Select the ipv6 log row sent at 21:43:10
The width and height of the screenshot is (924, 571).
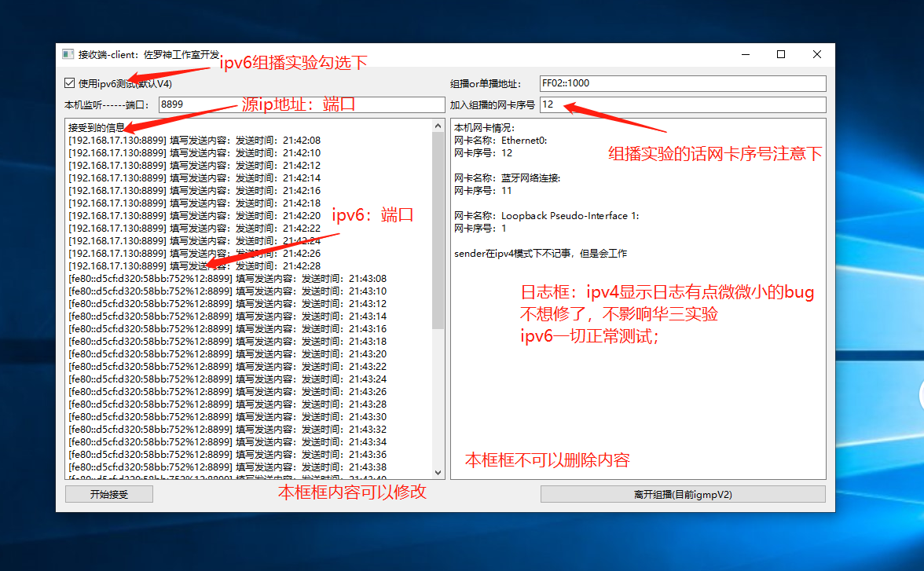tap(228, 291)
